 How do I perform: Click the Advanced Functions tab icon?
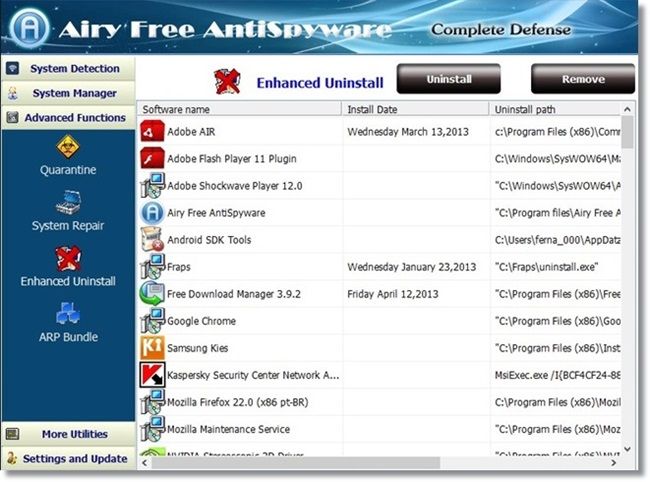[x=12, y=118]
